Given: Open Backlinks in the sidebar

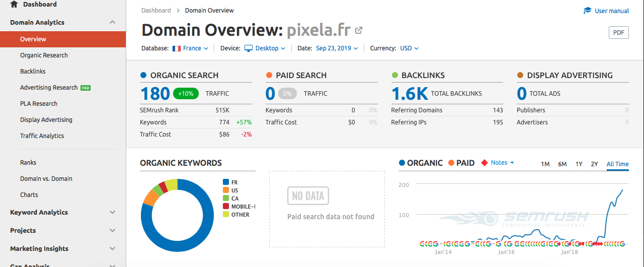Looking at the screenshot, I should (33, 72).
